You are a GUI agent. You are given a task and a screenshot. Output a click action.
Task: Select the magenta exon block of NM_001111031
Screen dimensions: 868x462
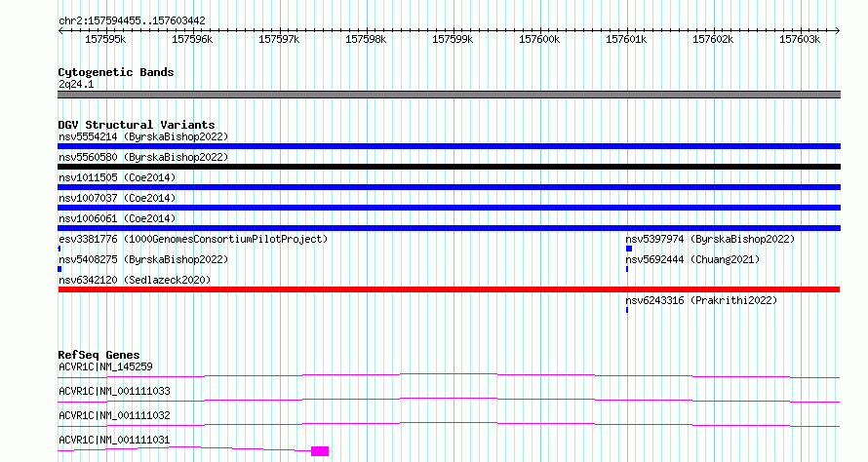(320, 451)
